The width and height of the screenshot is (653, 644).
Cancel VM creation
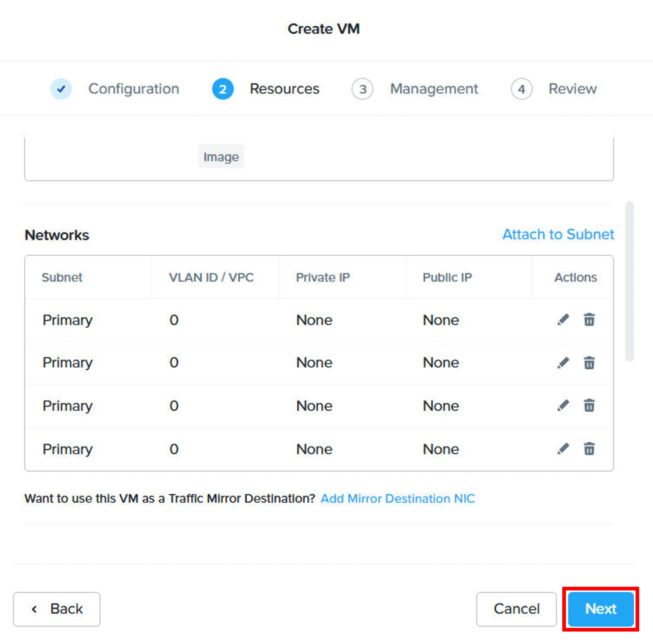point(517,609)
